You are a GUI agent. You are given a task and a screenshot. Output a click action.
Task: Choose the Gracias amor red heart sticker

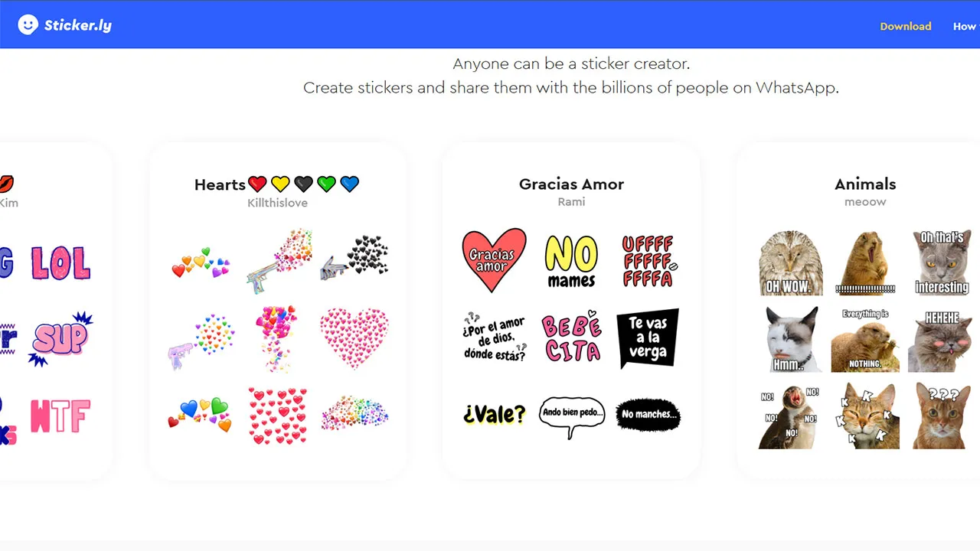[x=494, y=260]
